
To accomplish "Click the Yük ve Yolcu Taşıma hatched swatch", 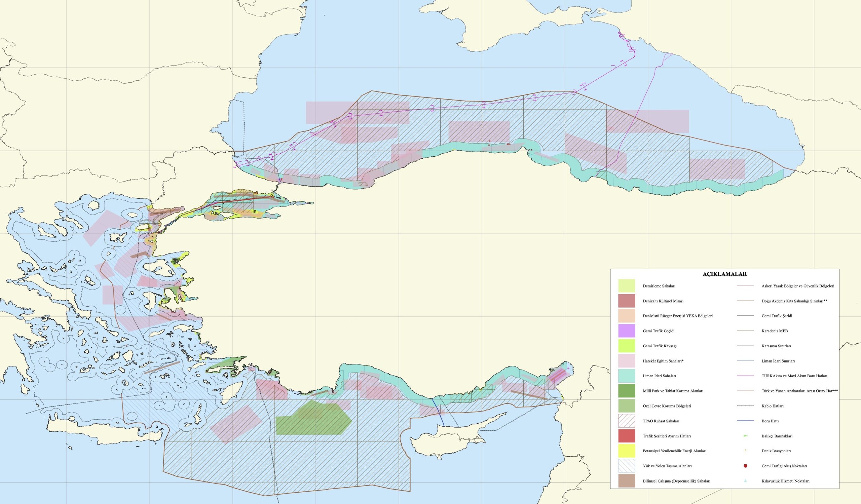I will click(626, 466).
